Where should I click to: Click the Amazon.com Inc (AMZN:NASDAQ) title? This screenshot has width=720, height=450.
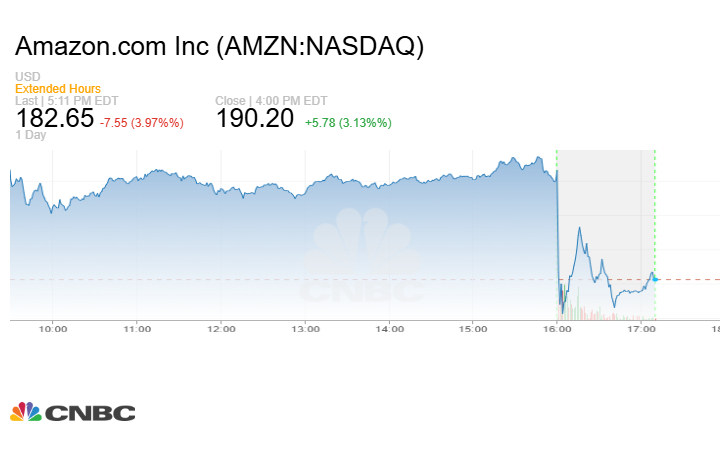[219, 47]
